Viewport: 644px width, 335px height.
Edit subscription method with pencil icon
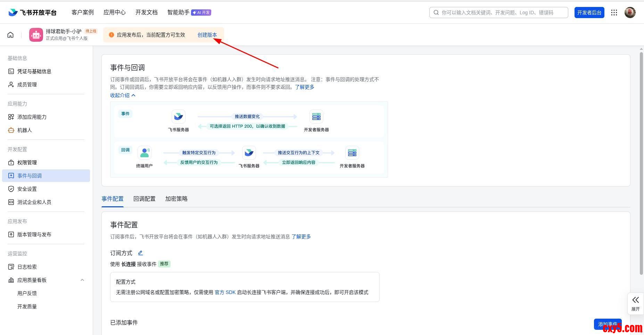(x=140, y=253)
